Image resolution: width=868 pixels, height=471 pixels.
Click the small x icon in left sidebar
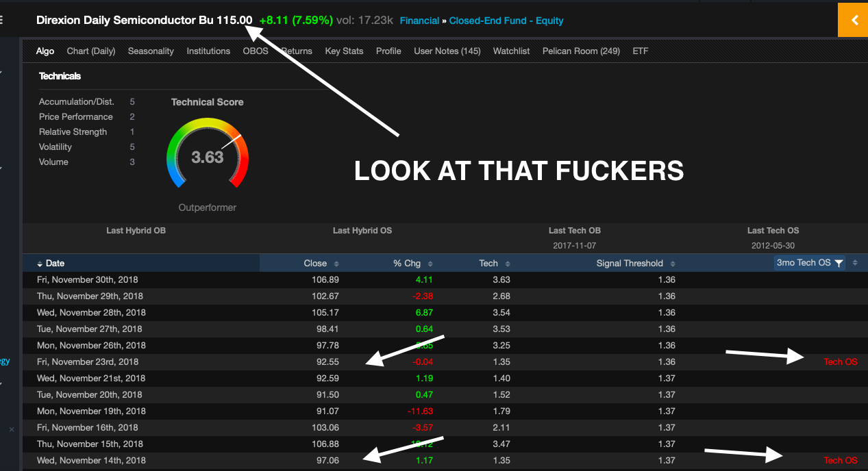tap(11, 429)
